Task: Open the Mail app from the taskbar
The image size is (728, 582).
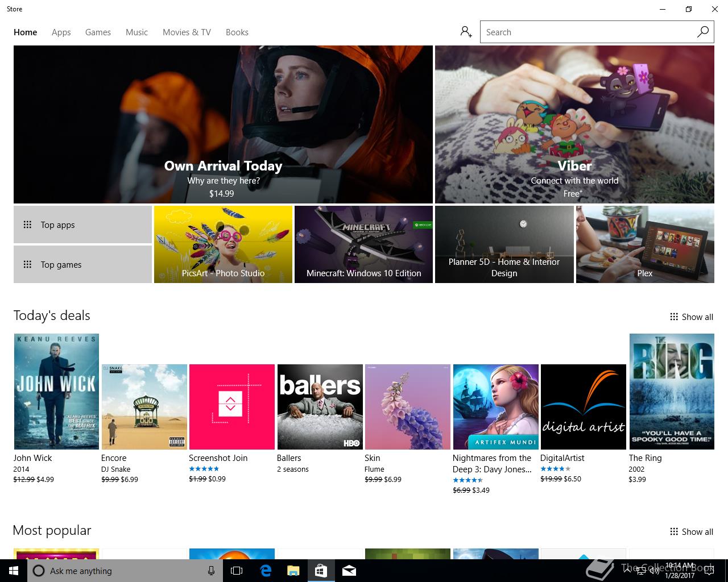Action: [349, 571]
